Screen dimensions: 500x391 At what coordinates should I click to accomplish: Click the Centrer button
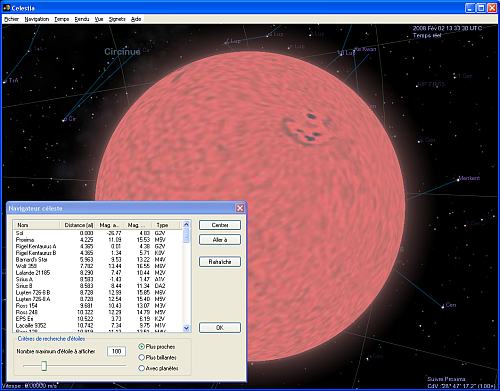point(220,225)
